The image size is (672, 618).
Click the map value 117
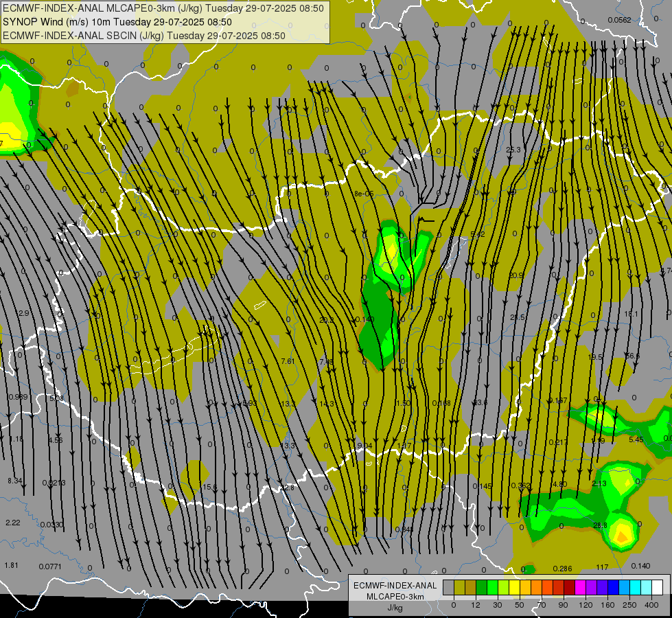[602, 567]
